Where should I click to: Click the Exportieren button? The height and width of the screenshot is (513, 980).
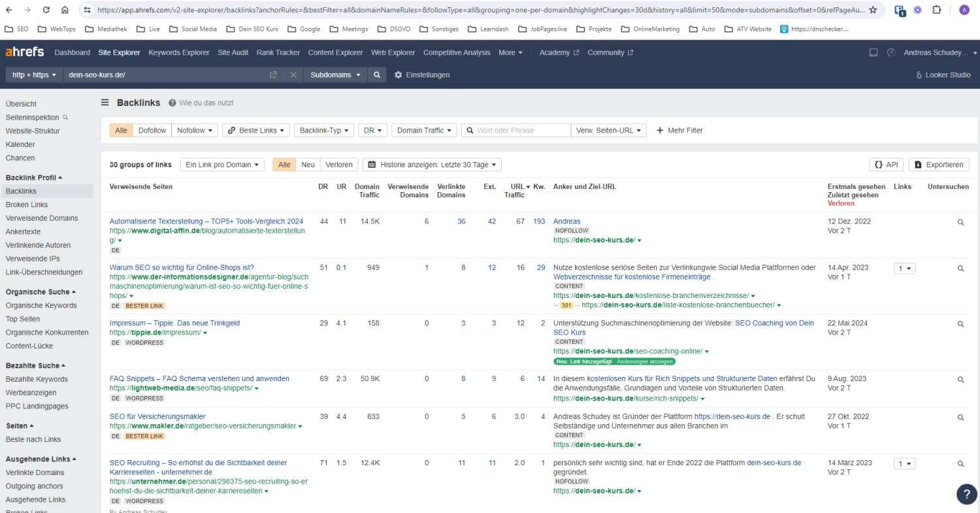point(939,165)
